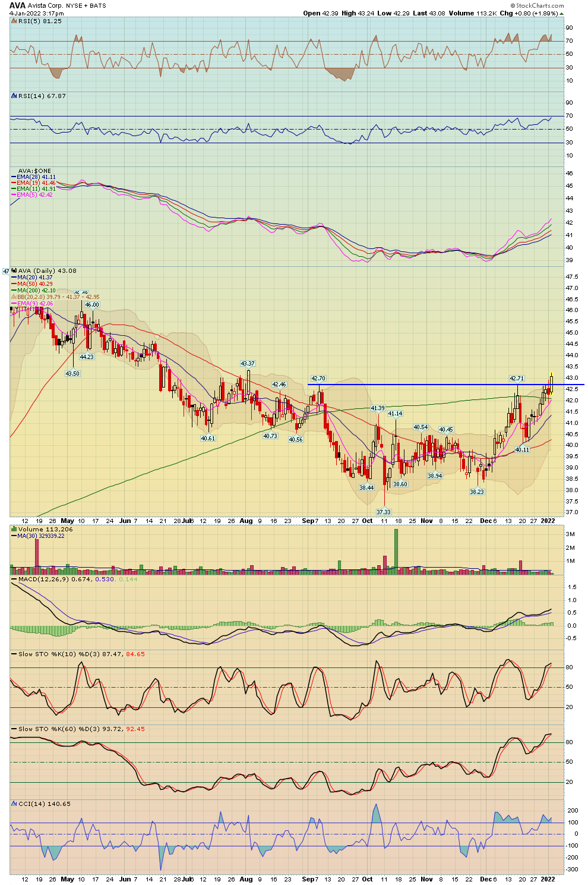
Task: Click the 42.71 December high label
Action: (517, 378)
